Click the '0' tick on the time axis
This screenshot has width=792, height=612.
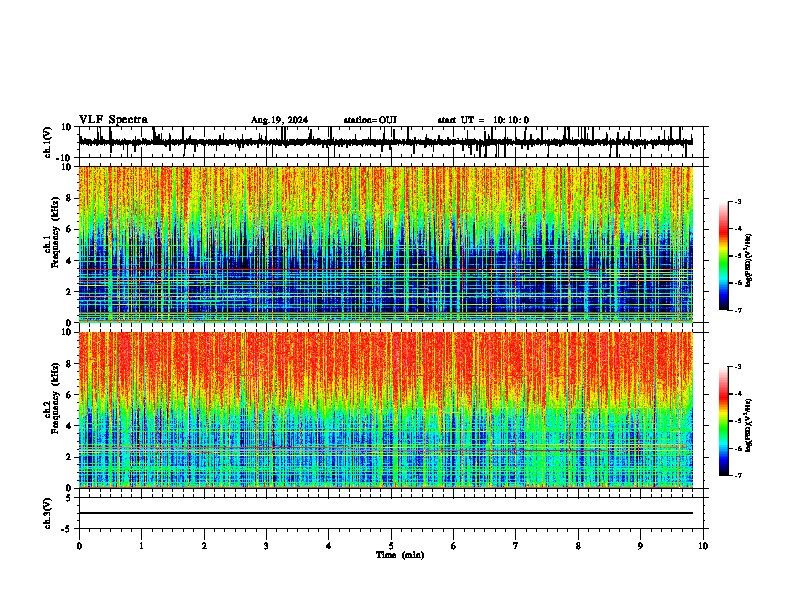(79, 546)
